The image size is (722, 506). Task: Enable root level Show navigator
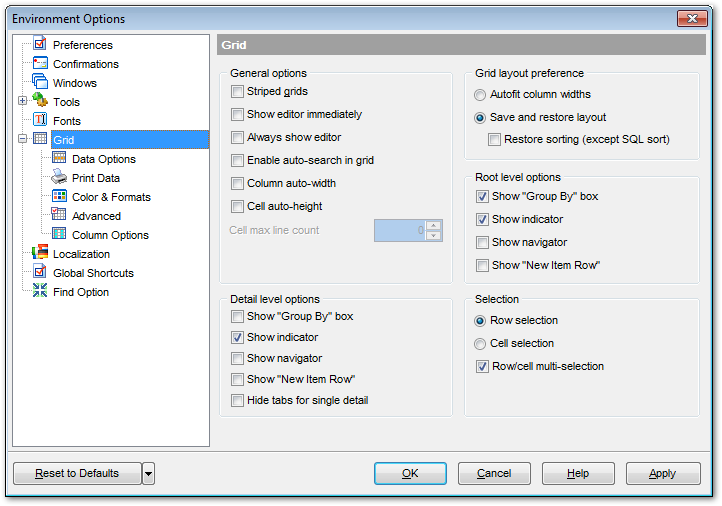[x=482, y=243]
